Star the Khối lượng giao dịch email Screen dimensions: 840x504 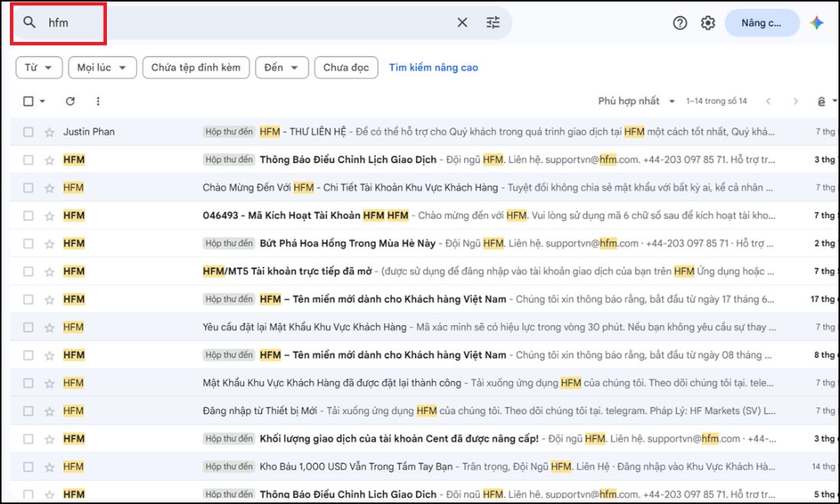(50, 439)
